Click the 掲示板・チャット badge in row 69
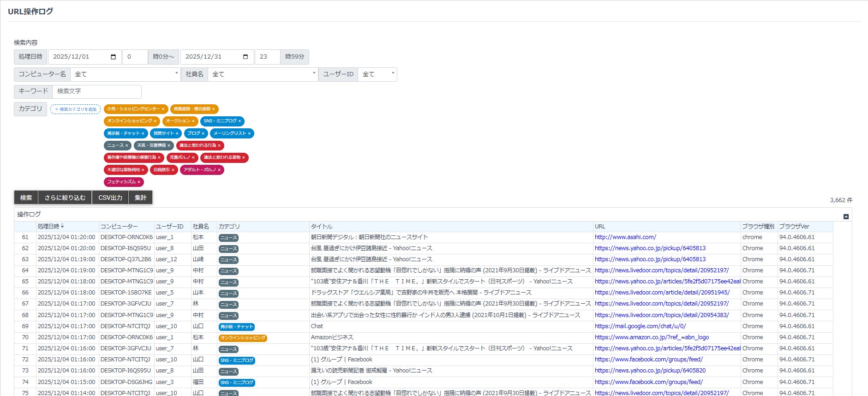This screenshot has height=396, width=868. (237, 327)
